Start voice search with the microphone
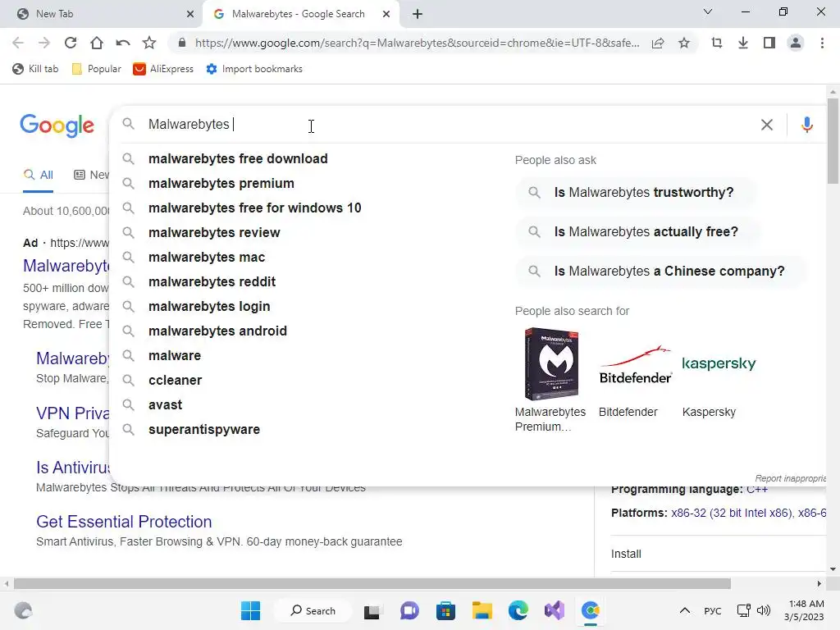The height and width of the screenshot is (630, 840). (x=807, y=125)
